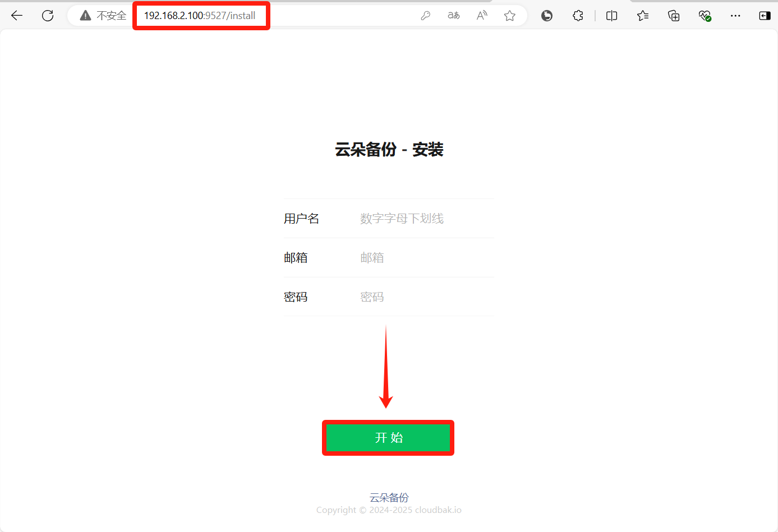Focus the 邮箱 email input field

coord(423,258)
